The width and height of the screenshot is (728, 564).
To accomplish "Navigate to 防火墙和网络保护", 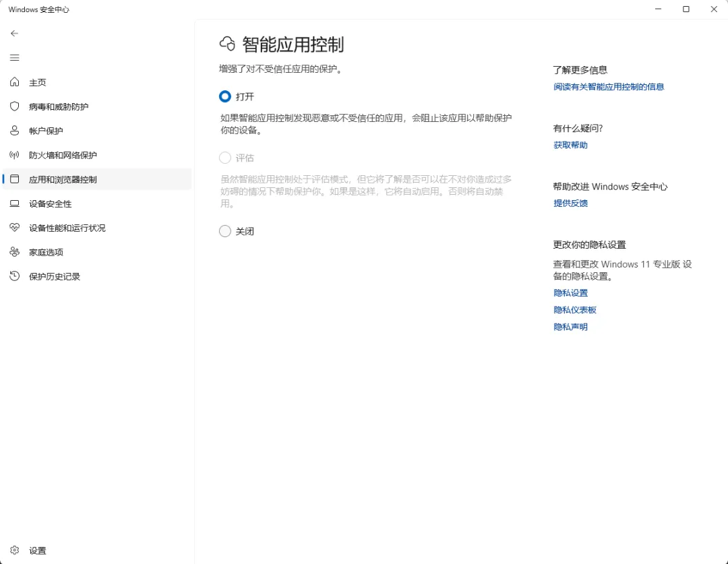I will click(x=97, y=155).
